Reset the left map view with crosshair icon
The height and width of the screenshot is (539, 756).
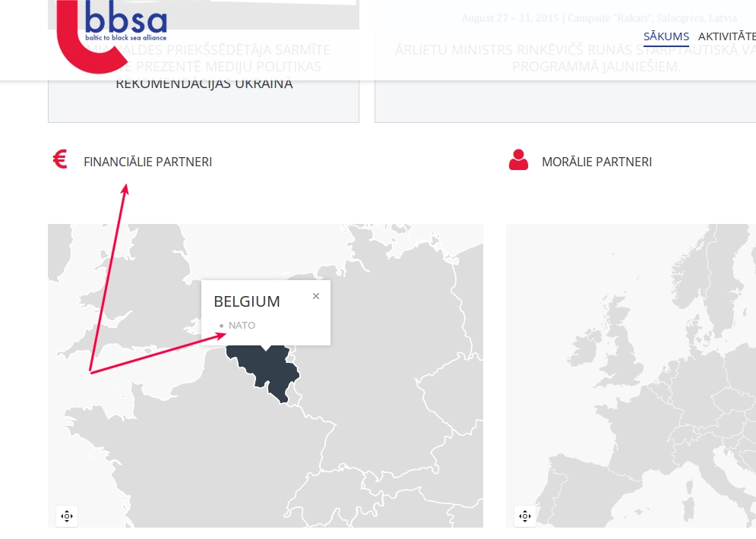67,516
